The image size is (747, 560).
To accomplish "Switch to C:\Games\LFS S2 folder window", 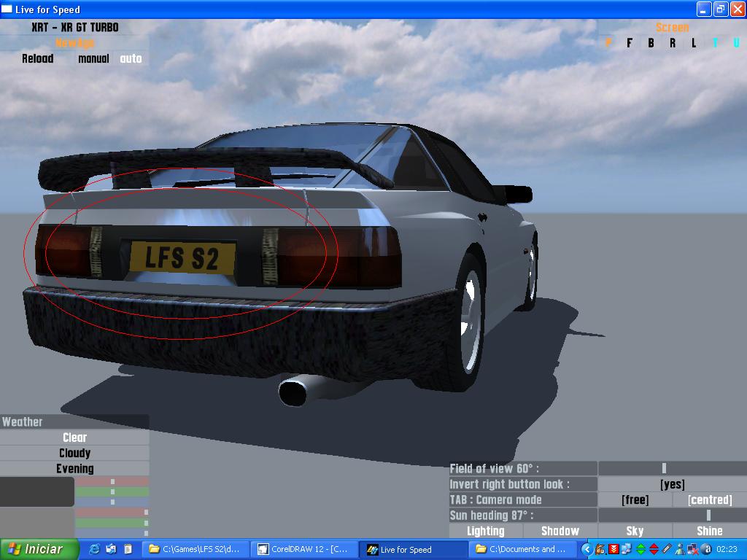I will 196,549.
